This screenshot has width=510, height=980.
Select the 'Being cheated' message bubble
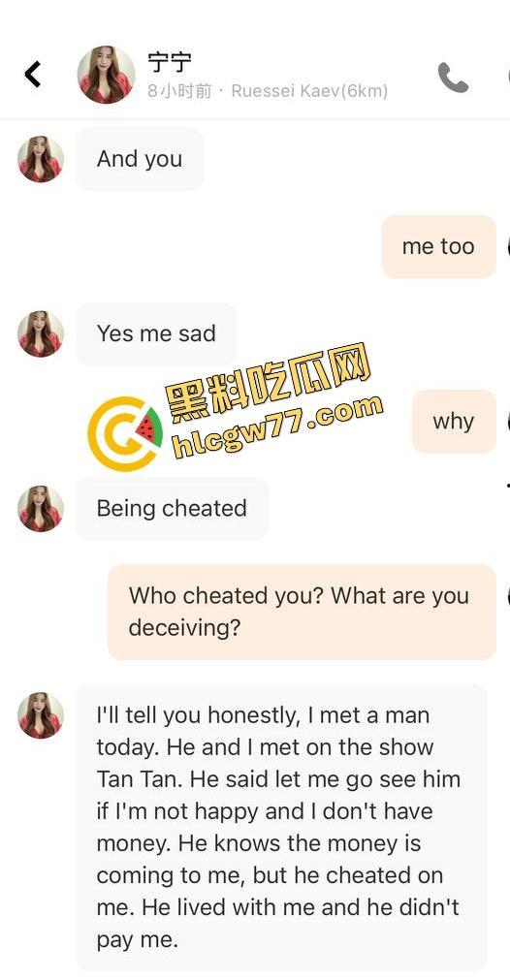click(172, 509)
